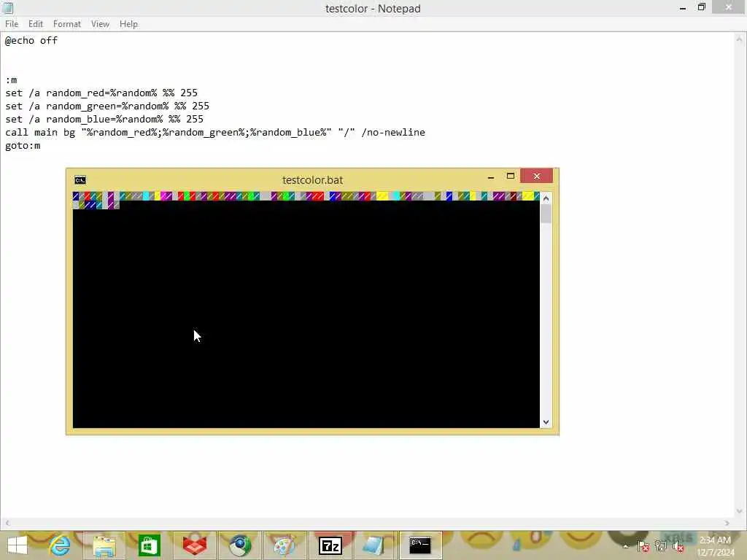Maximize the testcolor.bat console window

coord(511,176)
